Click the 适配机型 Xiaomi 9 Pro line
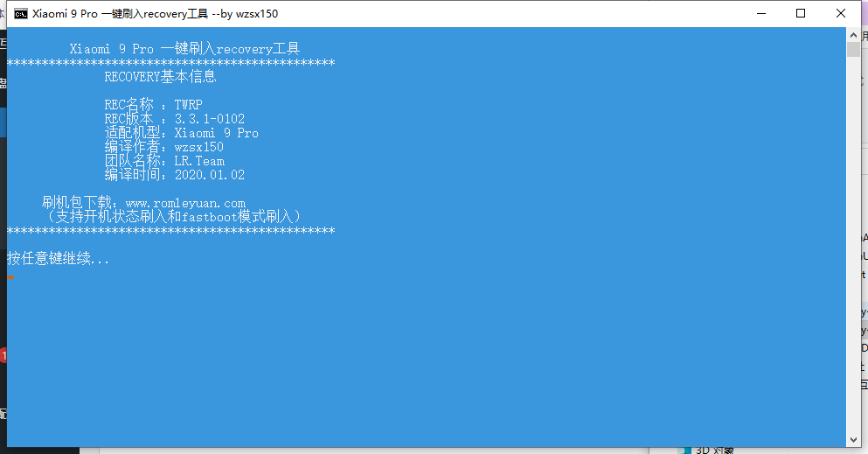The height and width of the screenshot is (454, 868). (x=182, y=133)
